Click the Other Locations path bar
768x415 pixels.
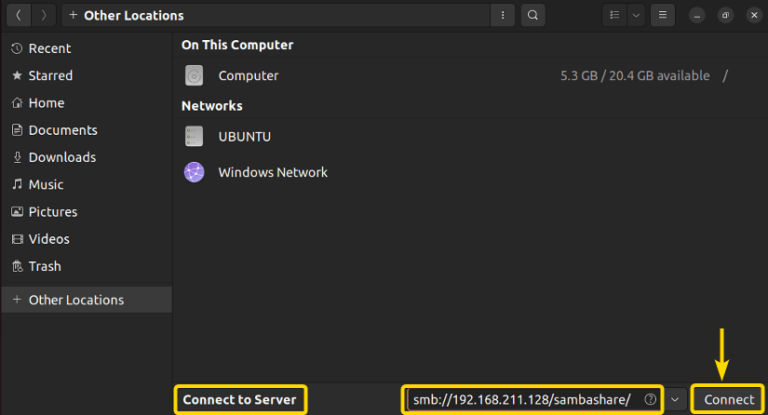(276, 15)
